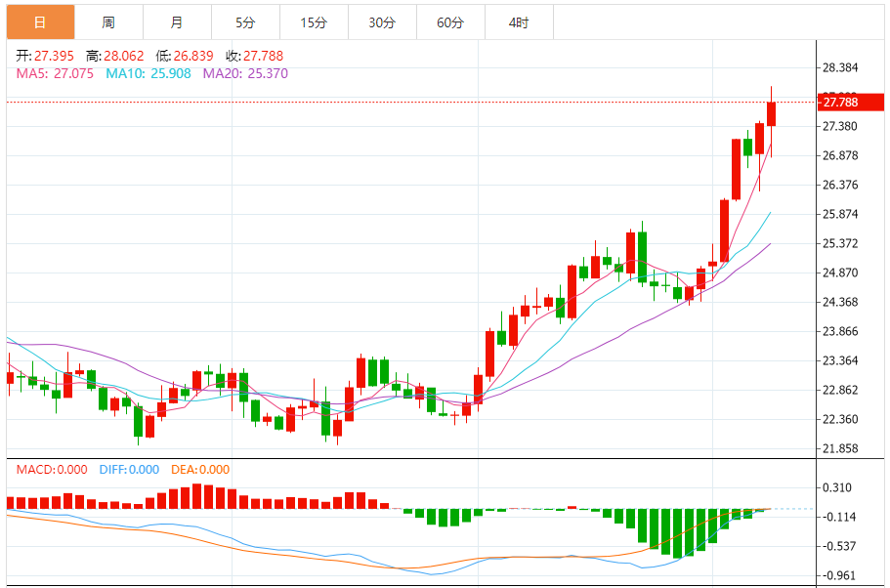Click the 26.376 price axis label
Image resolution: width=890 pixels, height=588 pixels.
coord(840,185)
